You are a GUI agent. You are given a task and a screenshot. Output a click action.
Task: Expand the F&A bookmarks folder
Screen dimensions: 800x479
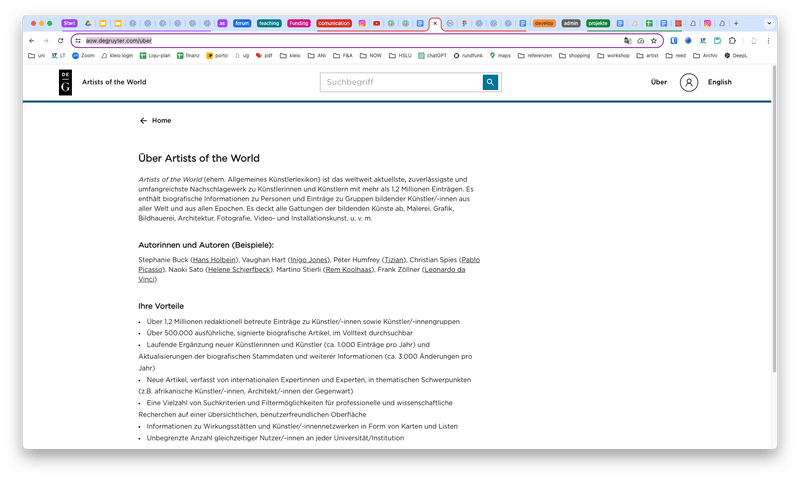pos(343,55)
